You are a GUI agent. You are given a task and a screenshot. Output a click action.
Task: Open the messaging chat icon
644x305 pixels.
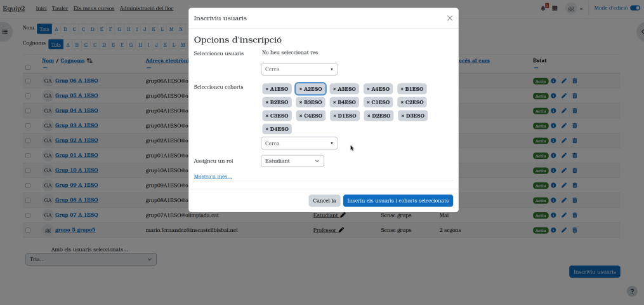coord(555,8)
